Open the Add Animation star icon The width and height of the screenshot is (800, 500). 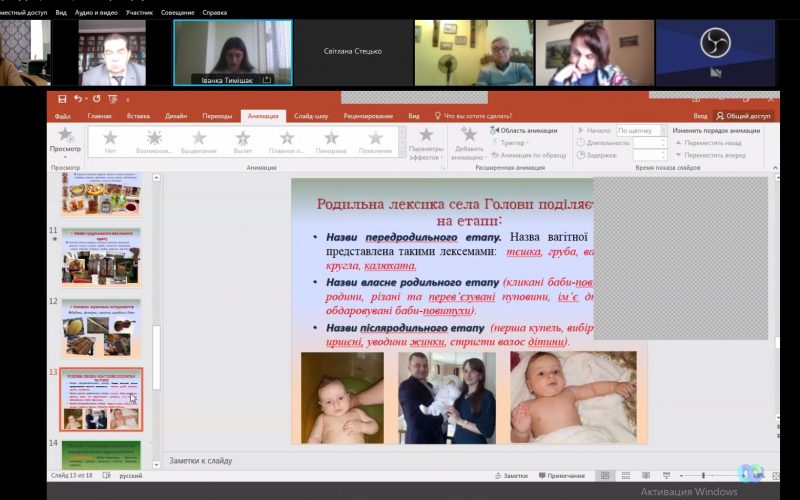468,135
